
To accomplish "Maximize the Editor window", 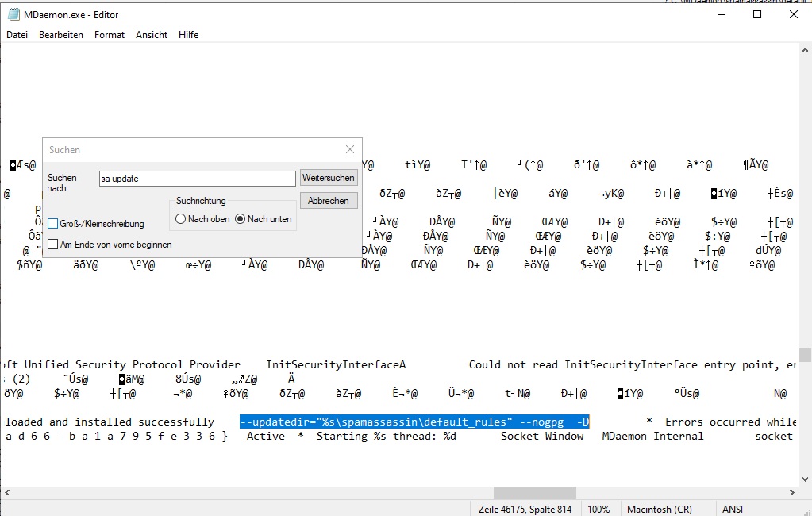I will [756, 14].
